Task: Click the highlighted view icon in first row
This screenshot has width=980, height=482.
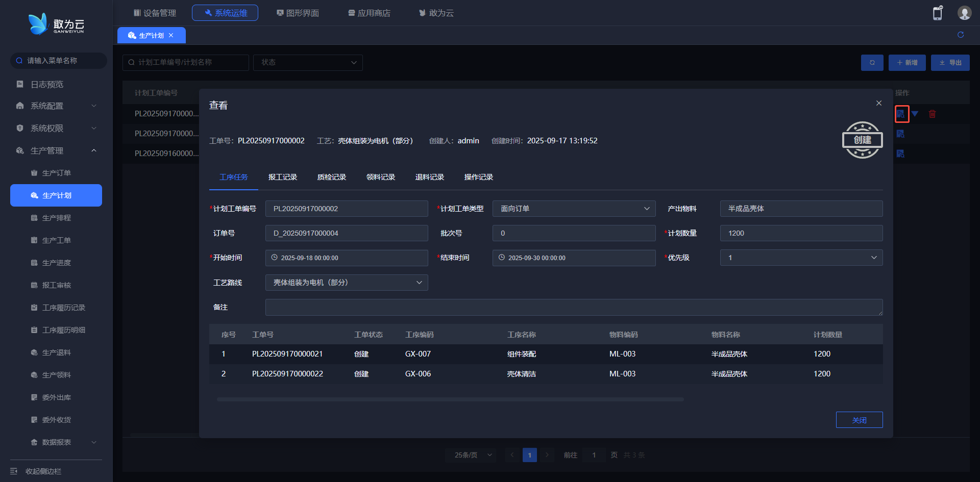Action: coord(901,114)
